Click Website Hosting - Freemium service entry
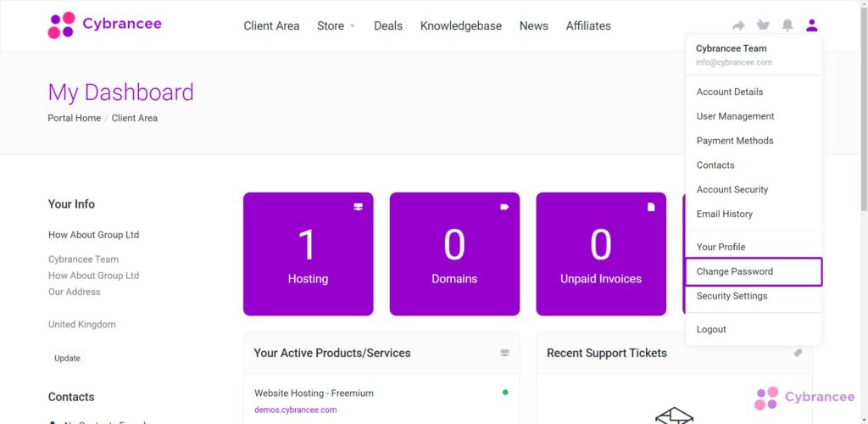 tap(314, 393)
